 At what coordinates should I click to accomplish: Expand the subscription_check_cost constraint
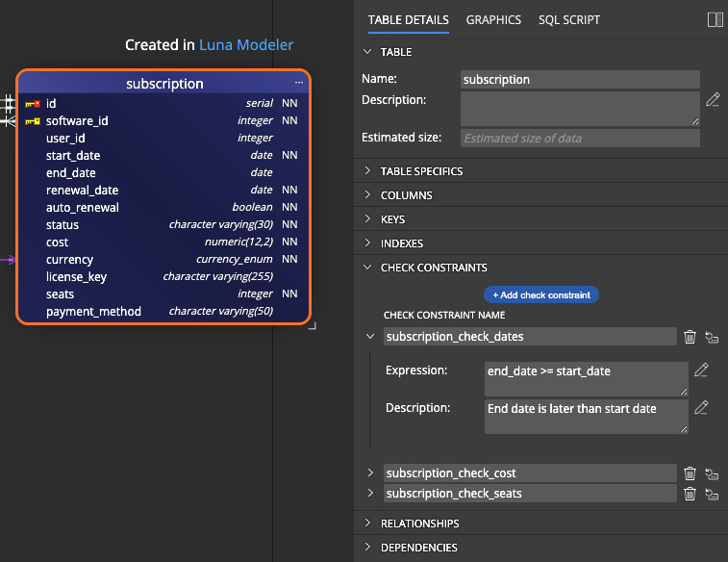(370, 473)
